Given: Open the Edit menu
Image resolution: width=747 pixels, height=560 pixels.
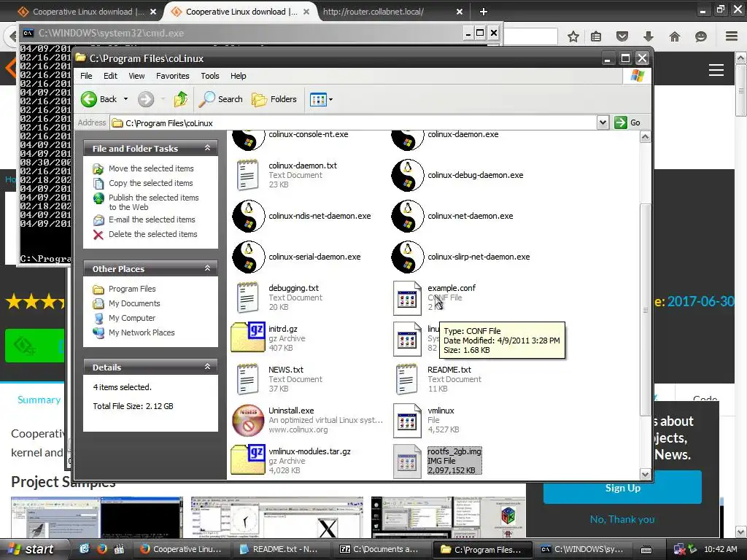Looking at the screenshot, I should pos(110,76).
